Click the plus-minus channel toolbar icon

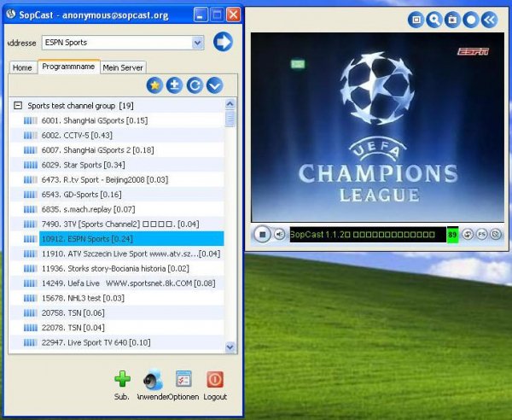click(175, 85)
